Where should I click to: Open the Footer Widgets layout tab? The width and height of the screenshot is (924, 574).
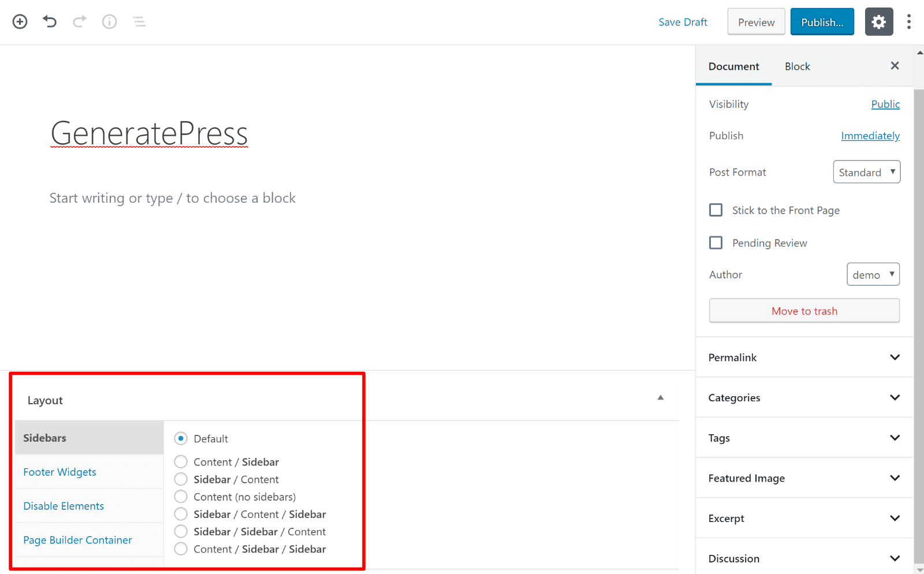pyautogui.click(x=60, y=472)
